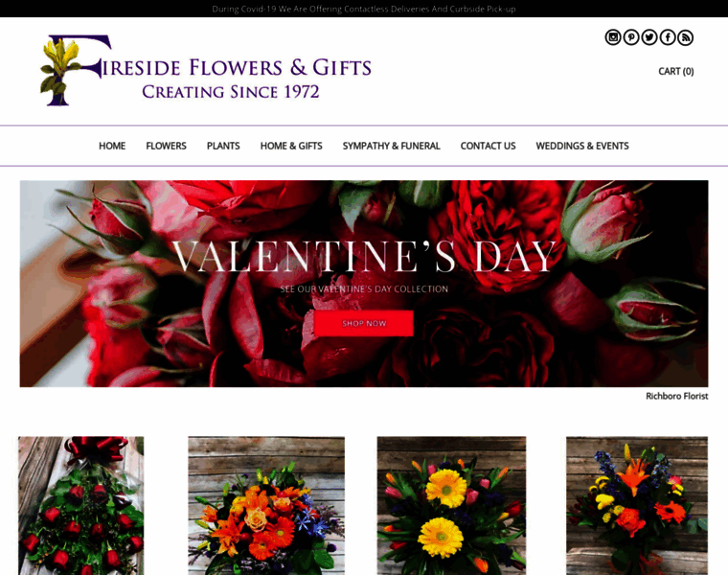Open the Cart (0) link
This screenshot has height=575, width=728.
click(676, 71)
